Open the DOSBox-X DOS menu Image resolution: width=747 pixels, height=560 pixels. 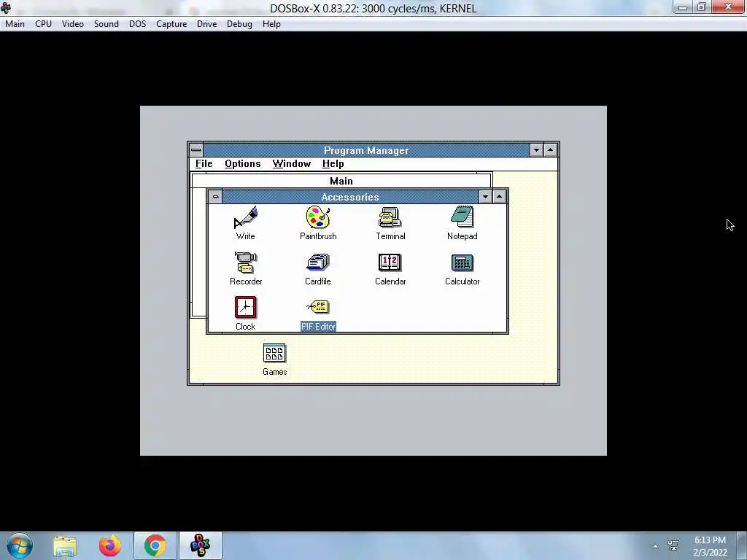[x=138, y=24]
